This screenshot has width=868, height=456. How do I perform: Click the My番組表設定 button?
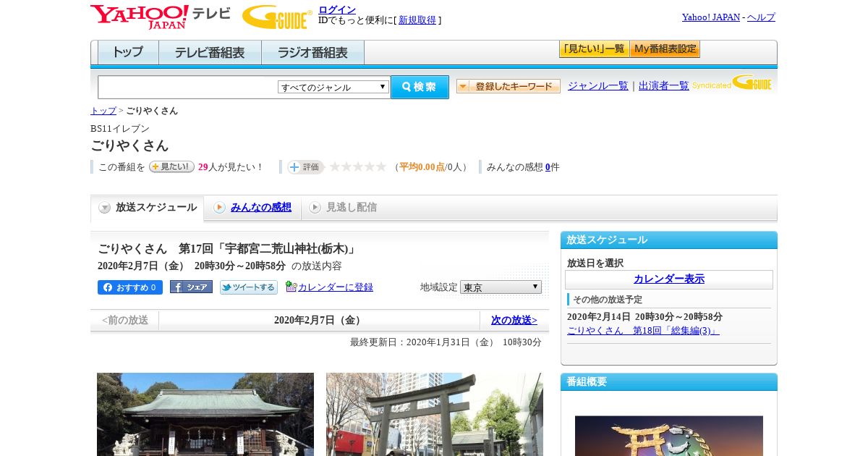665,49
